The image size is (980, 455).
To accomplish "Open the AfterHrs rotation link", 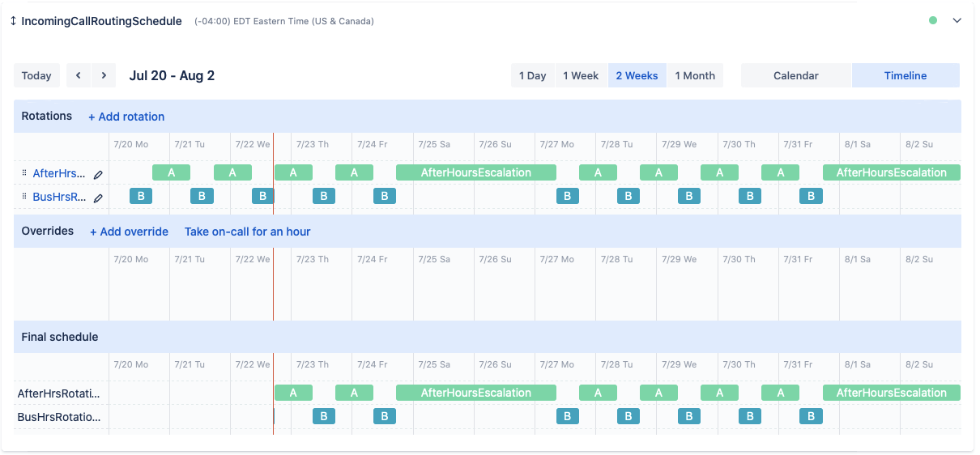I will point(59,173).
